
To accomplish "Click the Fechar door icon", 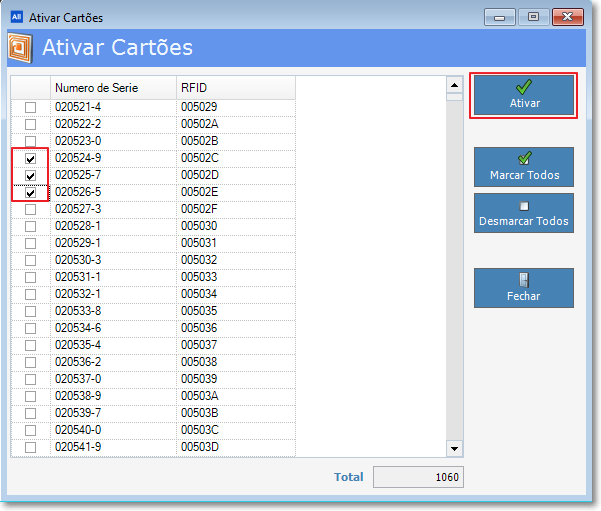I will click(524, 280).
